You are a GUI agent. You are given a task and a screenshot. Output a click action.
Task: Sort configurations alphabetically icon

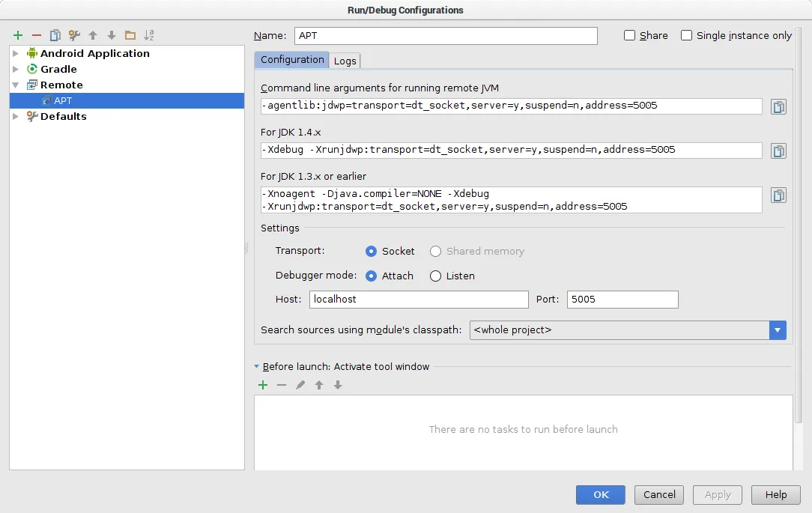coord(149,35)
